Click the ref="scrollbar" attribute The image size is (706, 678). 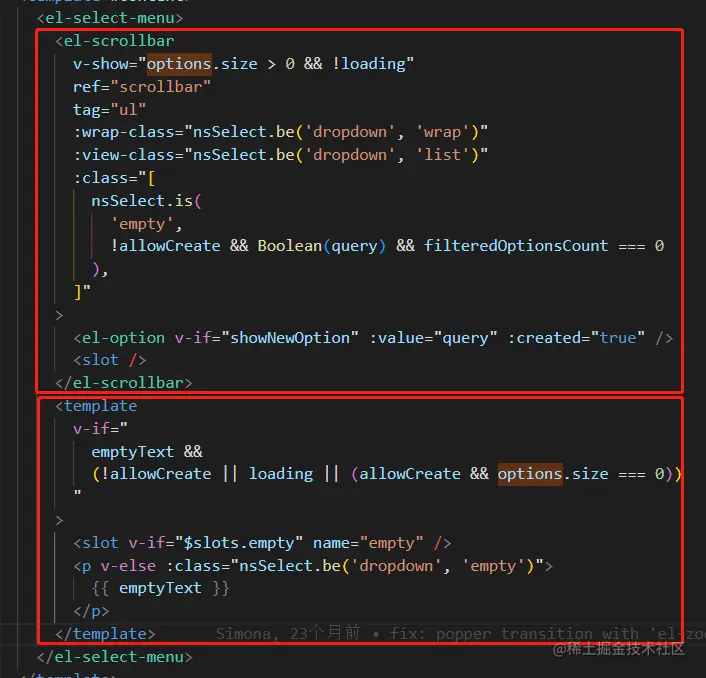click(142, 86)
